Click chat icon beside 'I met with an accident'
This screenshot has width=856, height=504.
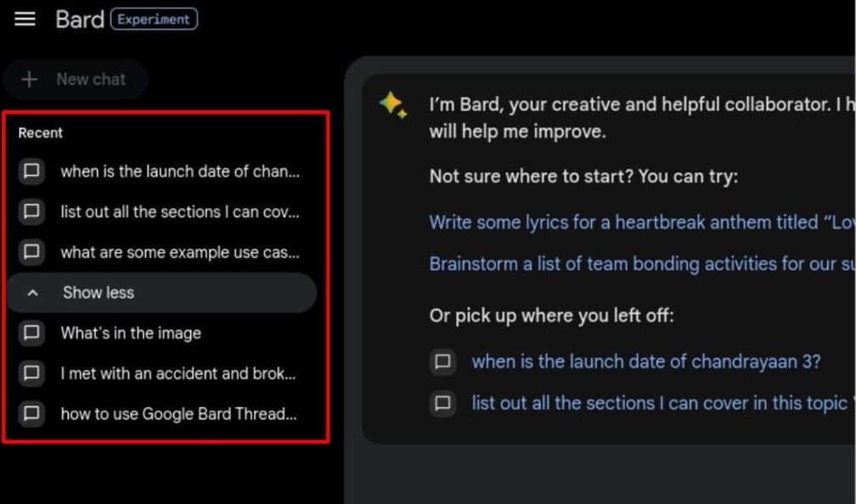pyautogui.click(x=31, y=373)
